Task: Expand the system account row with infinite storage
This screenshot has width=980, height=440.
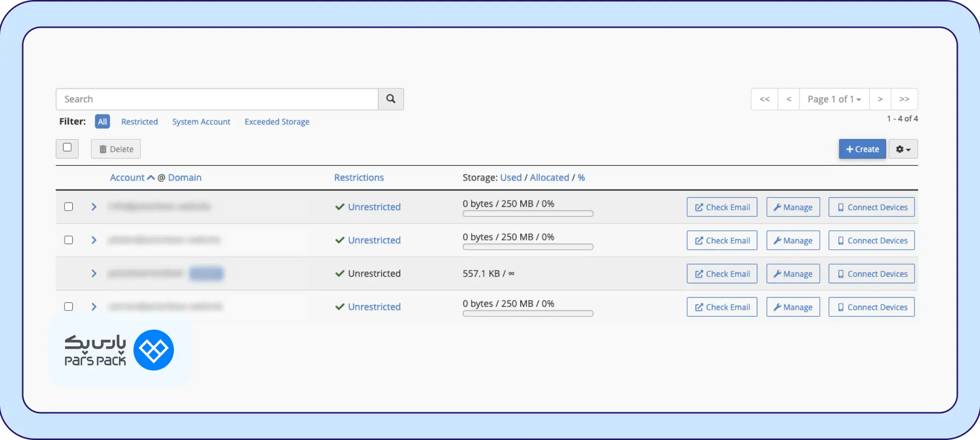Action: point(94,273)
